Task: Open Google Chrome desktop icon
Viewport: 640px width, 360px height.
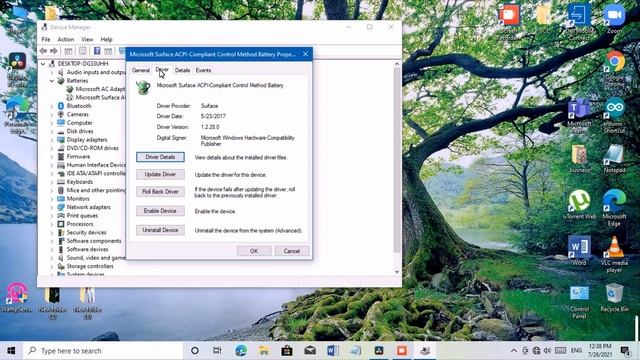Action: [x=615, y=62]
